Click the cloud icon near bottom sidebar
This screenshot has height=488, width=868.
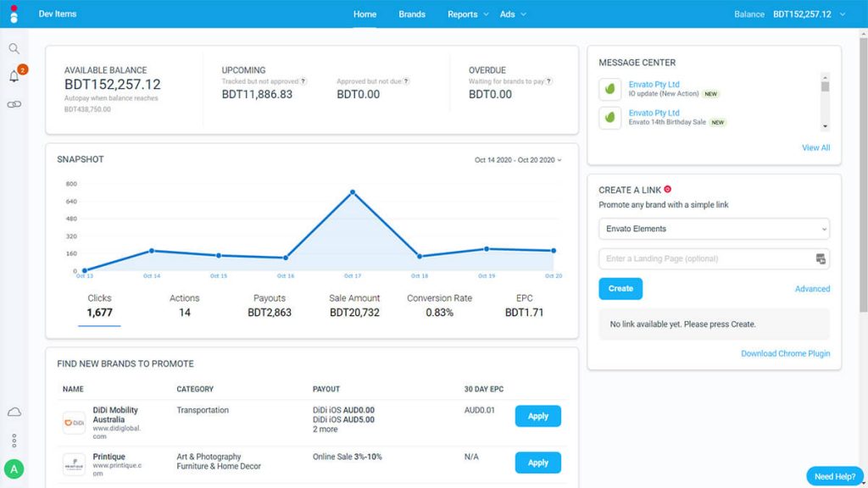click(14, 411)
